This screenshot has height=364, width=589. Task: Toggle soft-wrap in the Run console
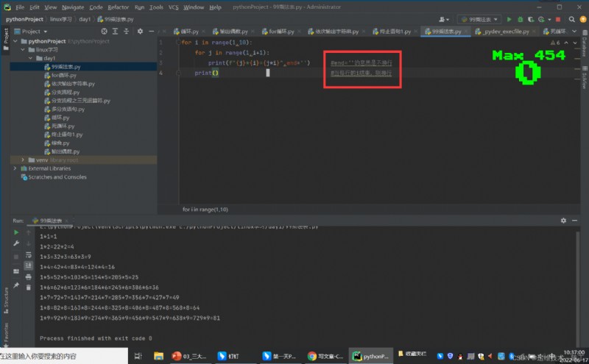(29, 254)
